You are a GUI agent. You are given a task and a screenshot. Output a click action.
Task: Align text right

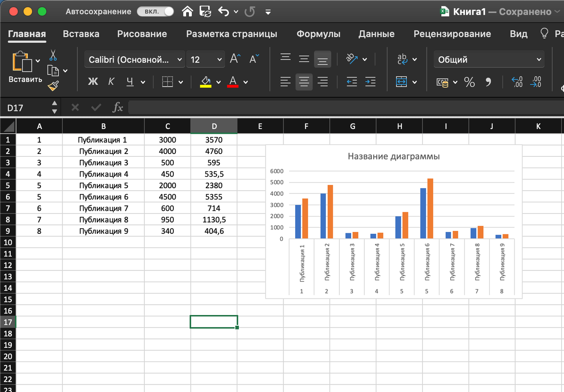coord(322,82)
